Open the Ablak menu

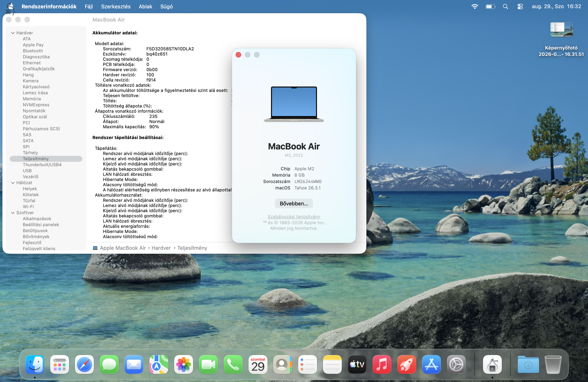(x=145, y=6)
